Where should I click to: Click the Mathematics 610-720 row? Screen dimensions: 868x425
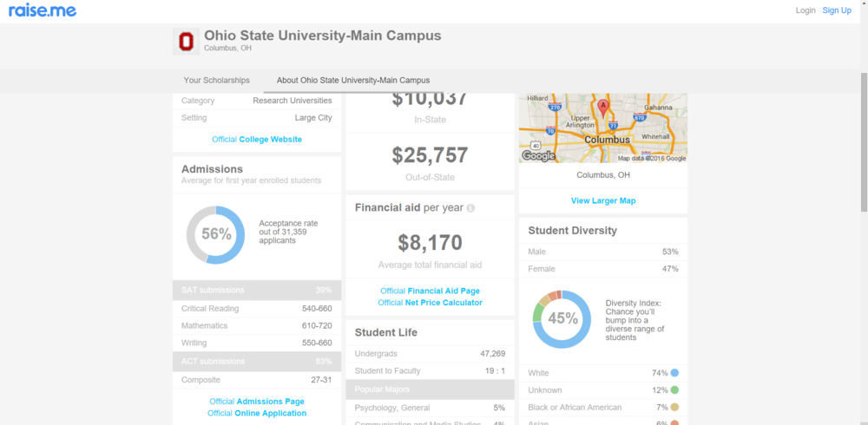257,326
